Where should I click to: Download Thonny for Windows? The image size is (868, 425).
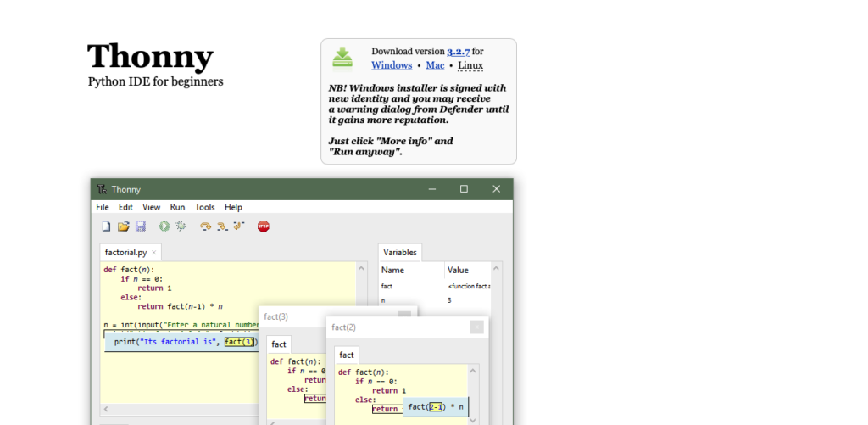tap(392, 65)
